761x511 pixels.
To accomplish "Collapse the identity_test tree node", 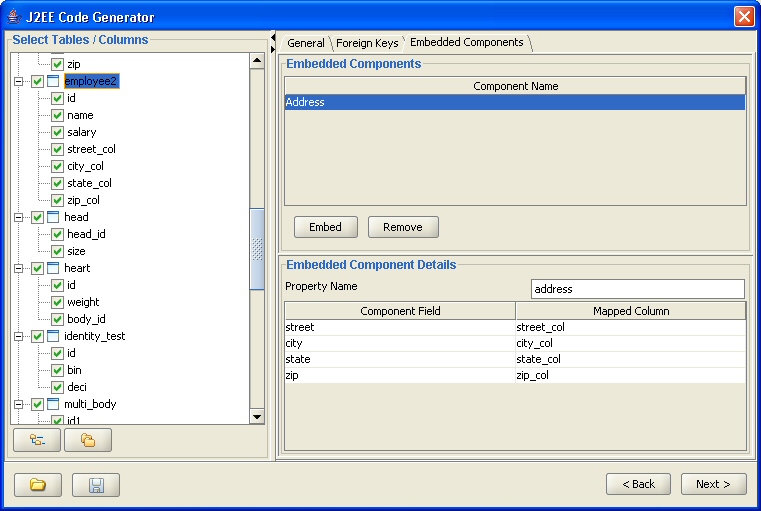I will point(18,336).
